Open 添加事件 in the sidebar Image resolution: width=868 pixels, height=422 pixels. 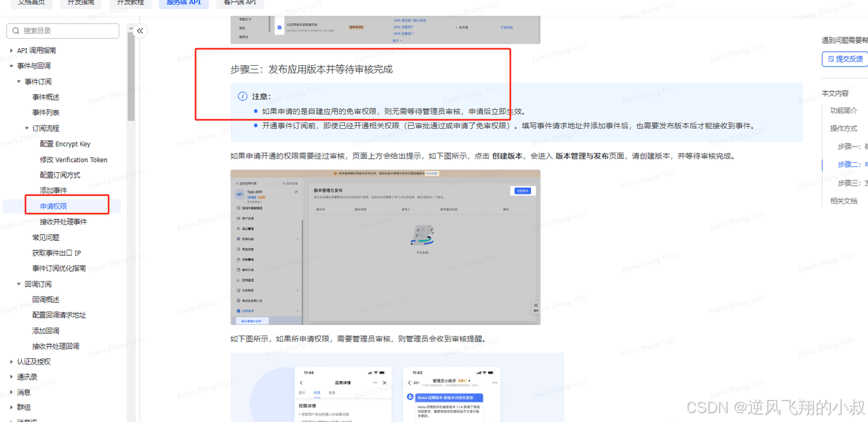54,191
